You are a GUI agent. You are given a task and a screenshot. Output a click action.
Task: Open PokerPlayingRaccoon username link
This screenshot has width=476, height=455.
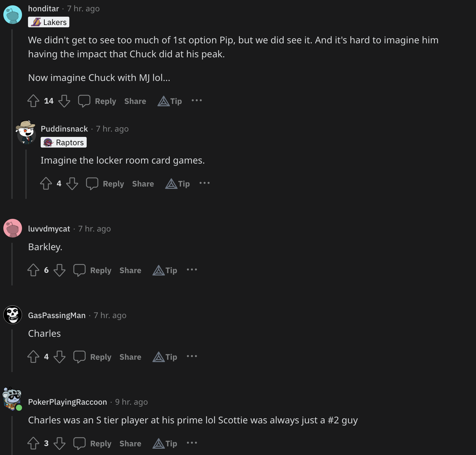click(67, 402)
